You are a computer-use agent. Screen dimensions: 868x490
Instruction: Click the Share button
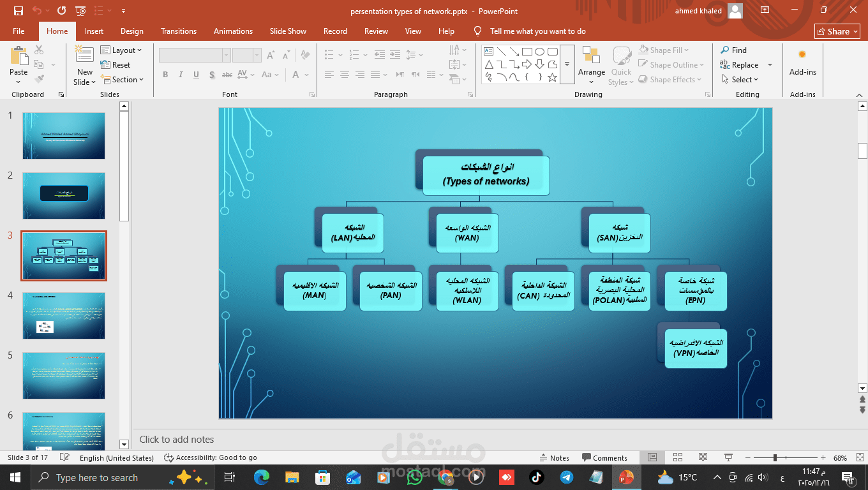click(837, 31)
